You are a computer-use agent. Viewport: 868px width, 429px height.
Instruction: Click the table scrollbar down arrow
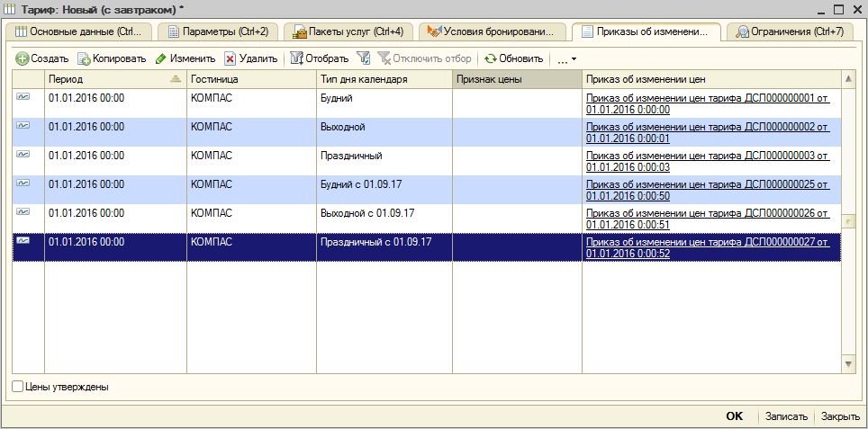point(848,363)
